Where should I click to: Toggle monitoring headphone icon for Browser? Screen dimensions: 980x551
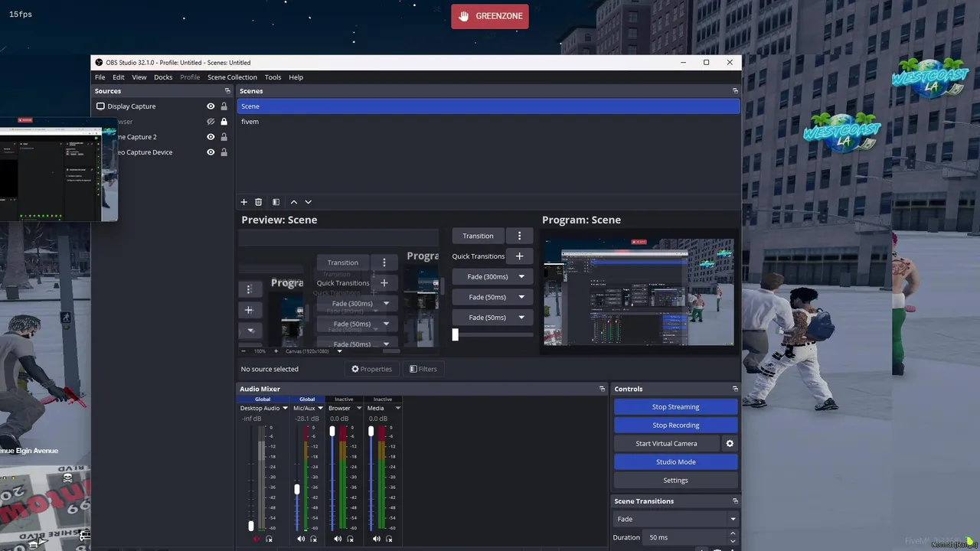coord(351,539)
